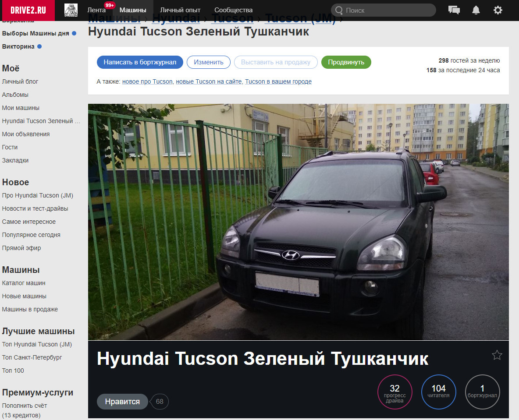Open the settings gear
519x420 pixels.
498,10
